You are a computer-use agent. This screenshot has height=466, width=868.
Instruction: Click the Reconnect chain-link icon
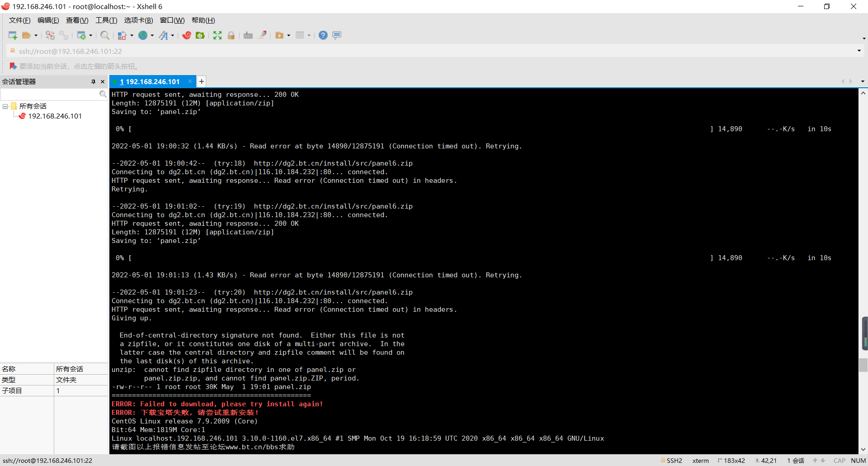[x=64, y=35]
